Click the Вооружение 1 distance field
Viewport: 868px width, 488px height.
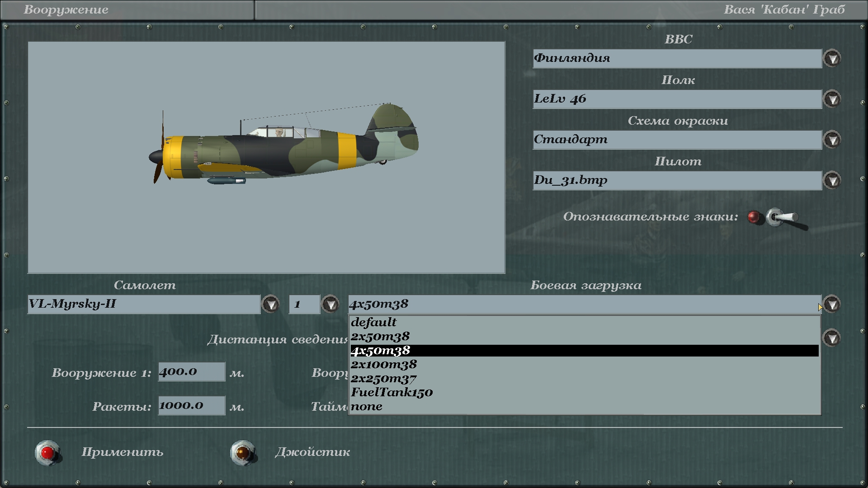(x=191, y=372)
